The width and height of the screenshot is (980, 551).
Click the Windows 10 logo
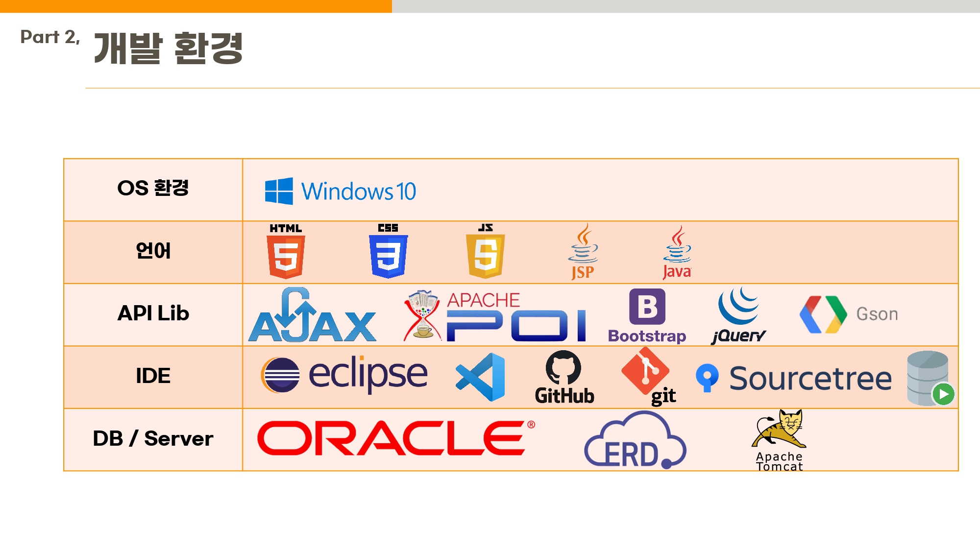[340, 191]
